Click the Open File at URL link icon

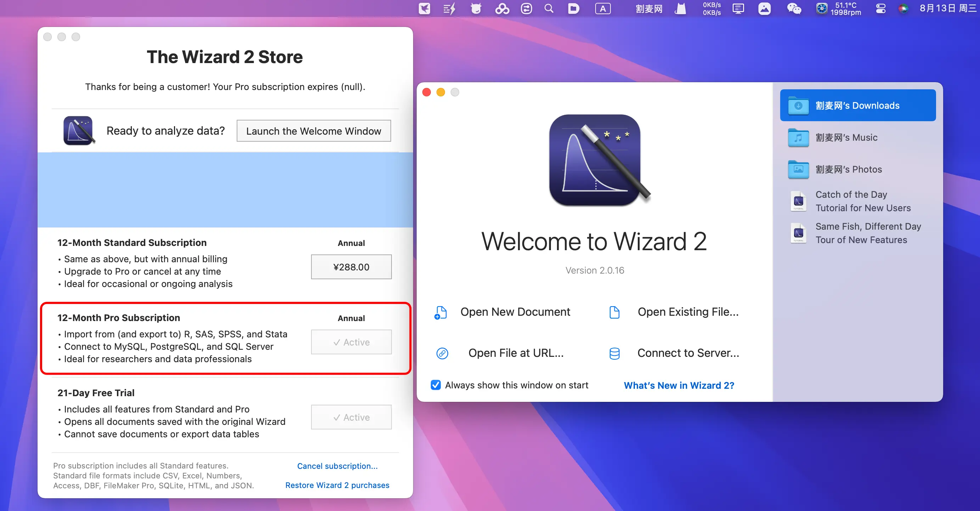442,353
